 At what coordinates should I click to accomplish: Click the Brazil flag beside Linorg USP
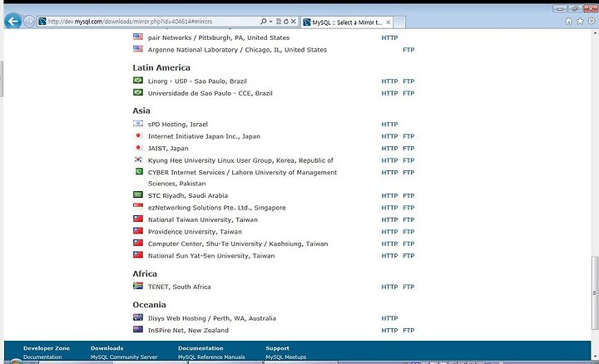(x=138, y=80)
